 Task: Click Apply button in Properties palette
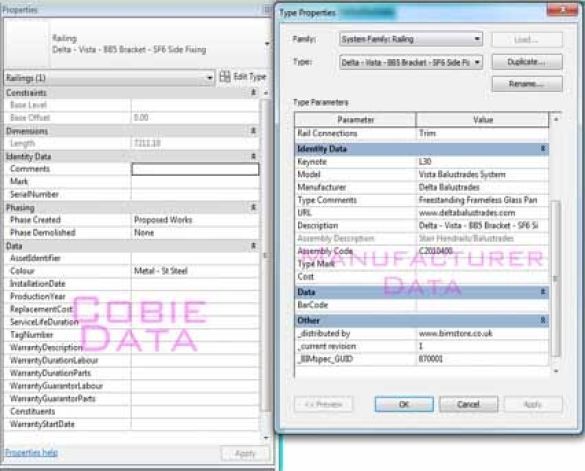point(245,453)
